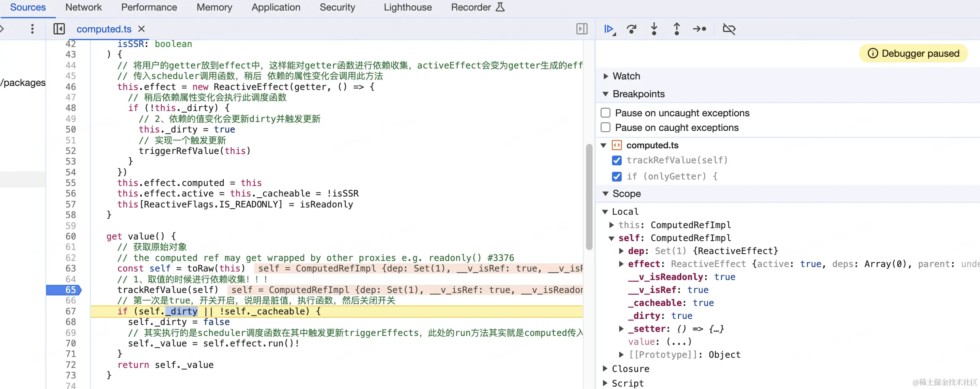Step out of current function

(676, 29)
